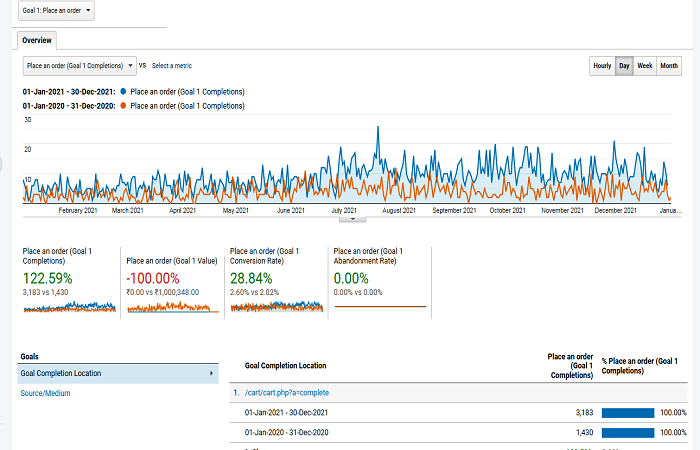Click the Select a metric link
The width and height of the screenshot is (700, 450).
(x=172, y=66)
